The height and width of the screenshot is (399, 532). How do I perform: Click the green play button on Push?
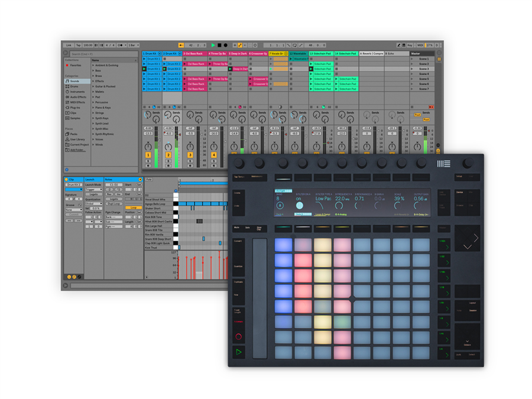click(239, 352)
